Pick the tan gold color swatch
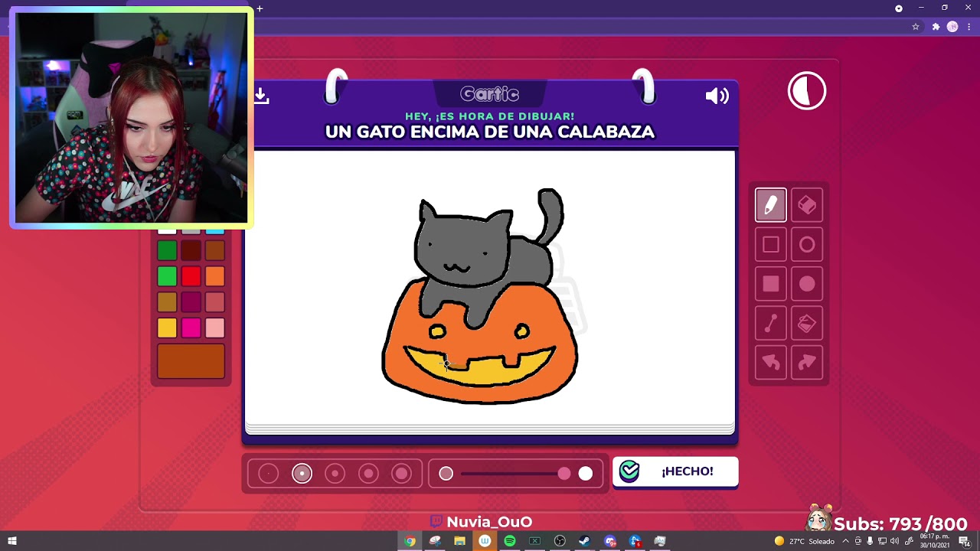The height and width of the screenshot is (551, 980). (x=167, y=302)
